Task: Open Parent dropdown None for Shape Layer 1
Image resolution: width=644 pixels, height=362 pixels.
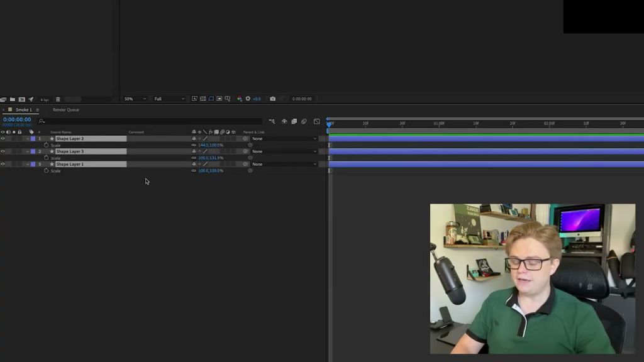Action: 285,164
